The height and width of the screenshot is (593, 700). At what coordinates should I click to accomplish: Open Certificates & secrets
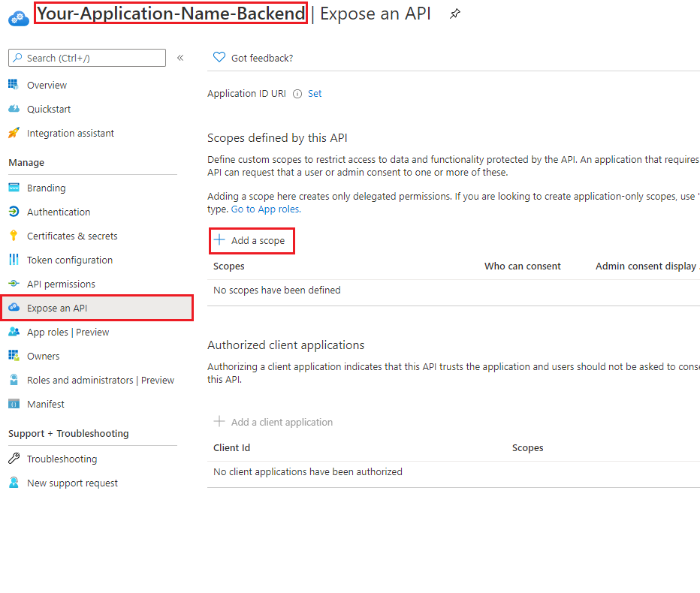(x=72, y=236)
